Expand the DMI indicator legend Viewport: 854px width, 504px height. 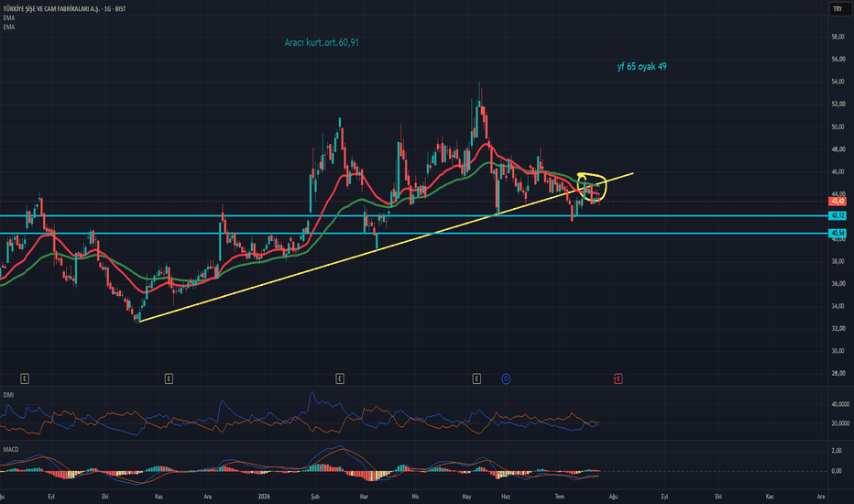[x=9, y=395]
